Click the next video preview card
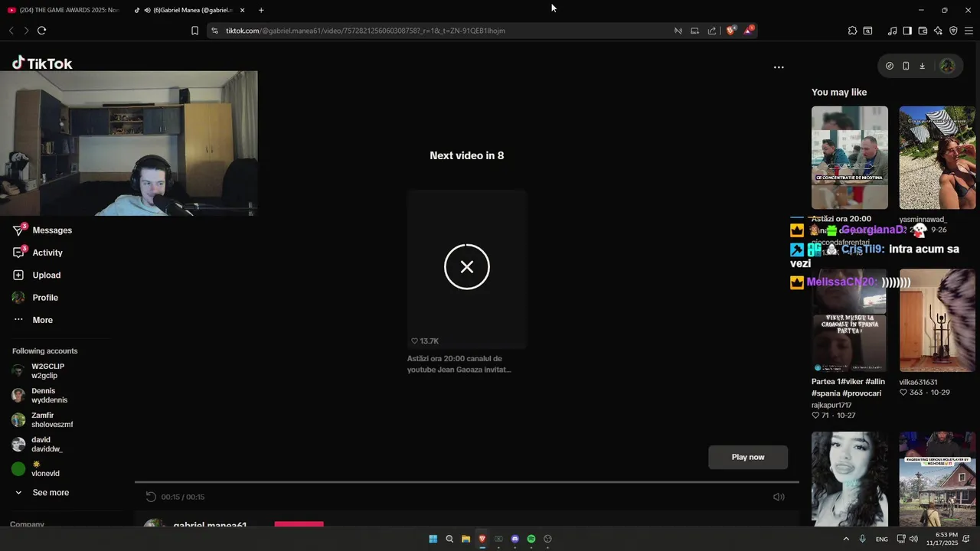The width and height of the screenshot is (980, 551). tap(467, 269)
